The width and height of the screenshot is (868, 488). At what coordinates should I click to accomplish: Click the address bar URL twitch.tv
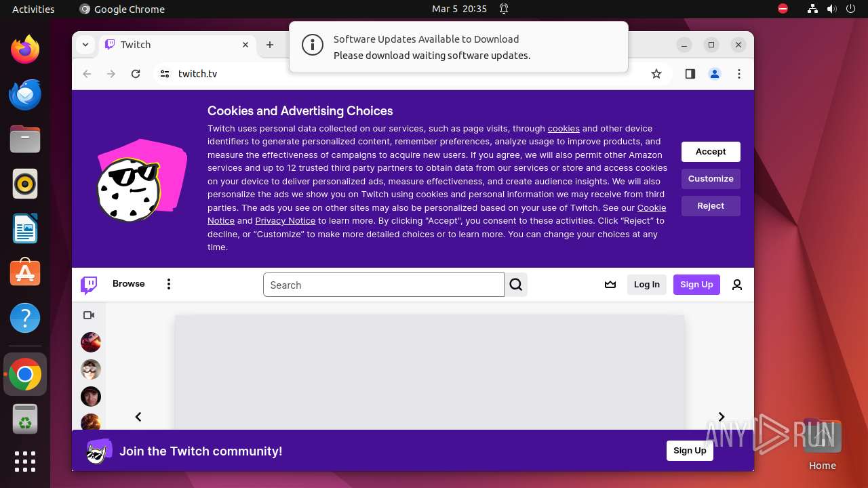pos(197,74)
